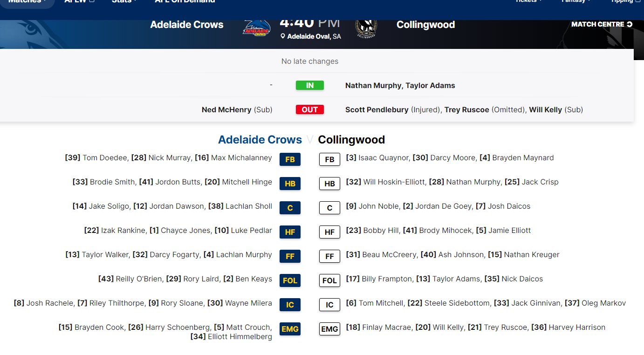The image size is (644, 355).
Task: Click Trey Ruscoe (Omitted) in the OUT row
Action: coord(485,109)
